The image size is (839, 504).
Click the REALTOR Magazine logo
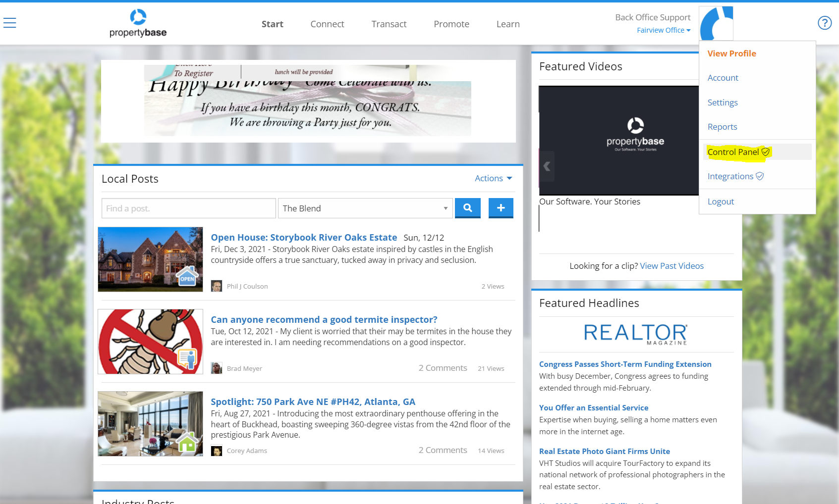(x=635, y=334)
